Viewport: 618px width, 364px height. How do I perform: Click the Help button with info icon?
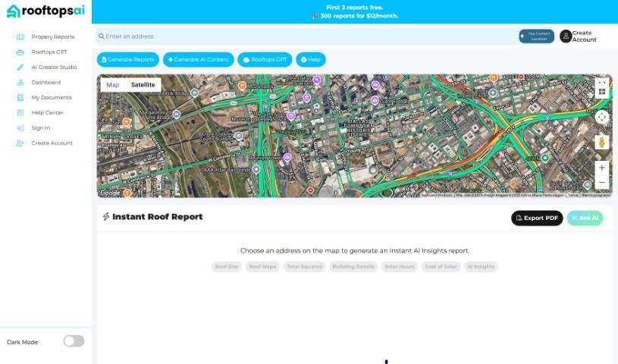[x=311, y=59]
